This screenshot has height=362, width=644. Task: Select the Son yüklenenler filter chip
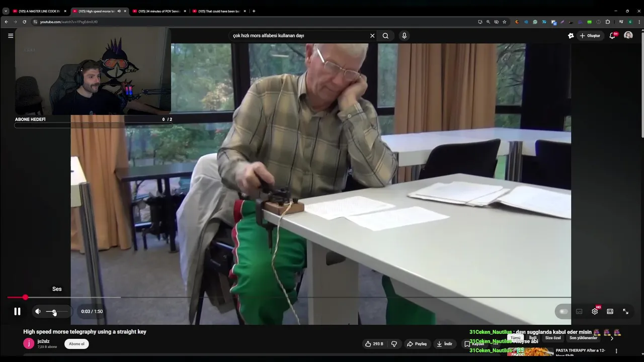tap(583, 338)
